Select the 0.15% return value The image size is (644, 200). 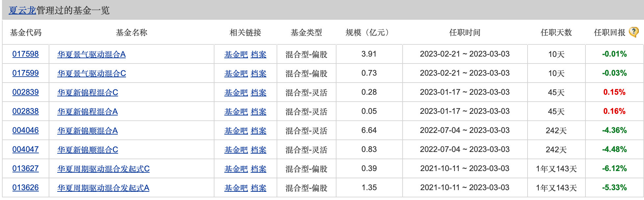(614, 92)
